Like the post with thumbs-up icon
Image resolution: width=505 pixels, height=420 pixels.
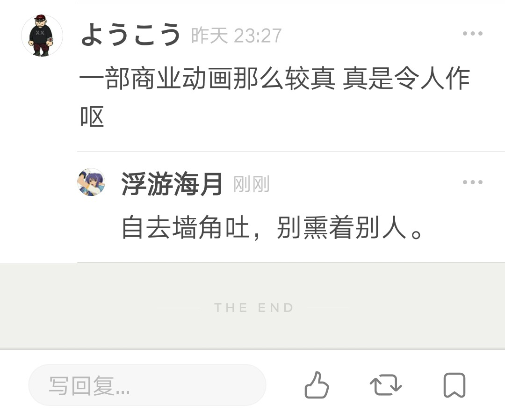pyautogui.click(x=317, y=385)
